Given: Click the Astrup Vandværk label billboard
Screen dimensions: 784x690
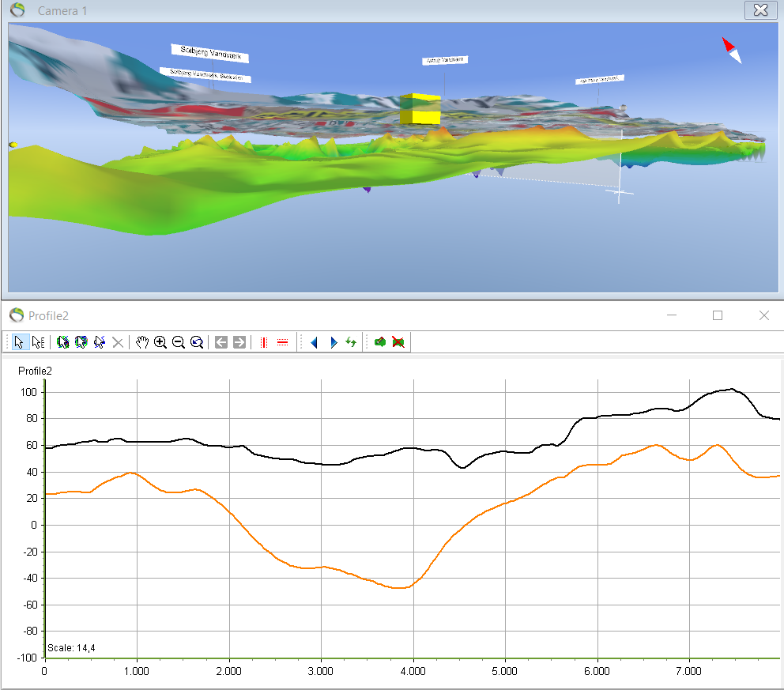Looking at the screenshot, I should click(x=444, y=59).
